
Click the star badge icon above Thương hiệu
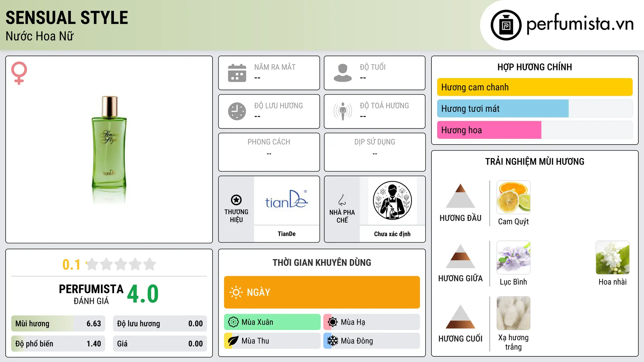[x=236, y=200]
